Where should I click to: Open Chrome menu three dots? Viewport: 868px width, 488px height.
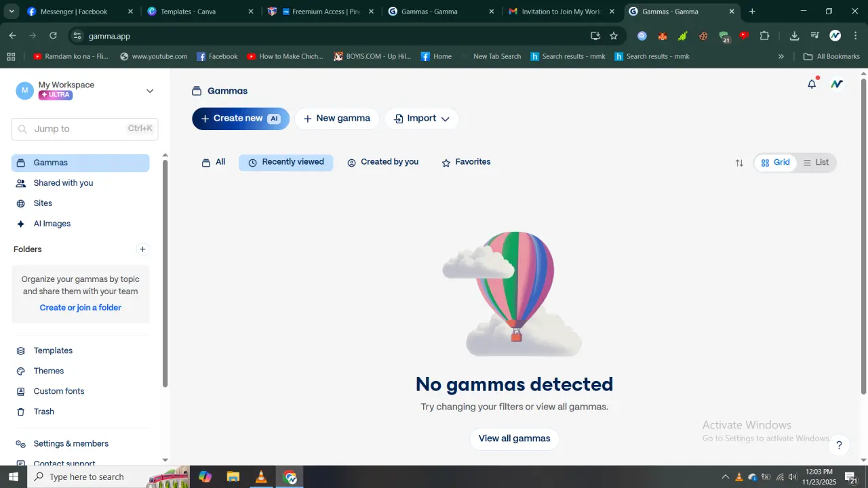pos(855,36)
